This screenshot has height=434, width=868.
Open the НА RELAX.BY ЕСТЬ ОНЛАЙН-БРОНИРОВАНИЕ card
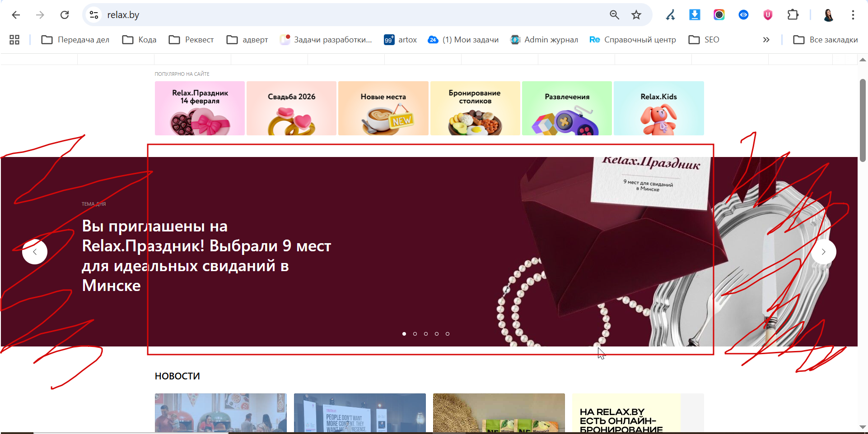pyautogui.click(x=638, y=413)
